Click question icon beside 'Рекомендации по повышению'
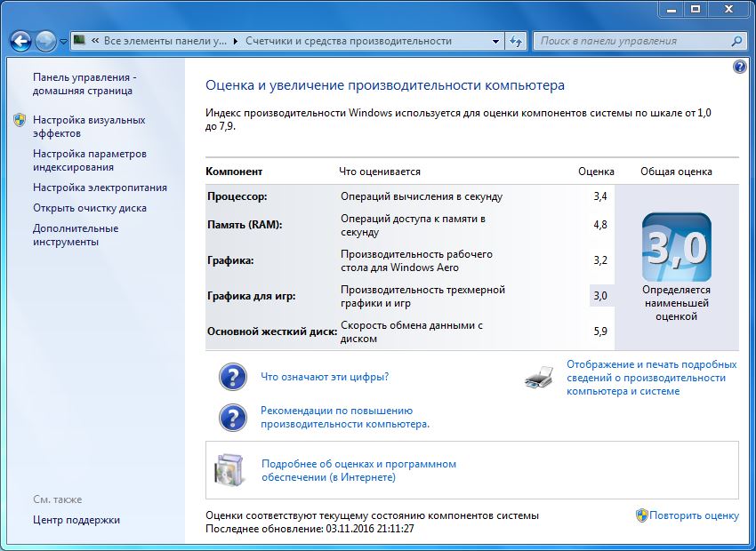The image size is (756, 551). [x=233, y=418]
